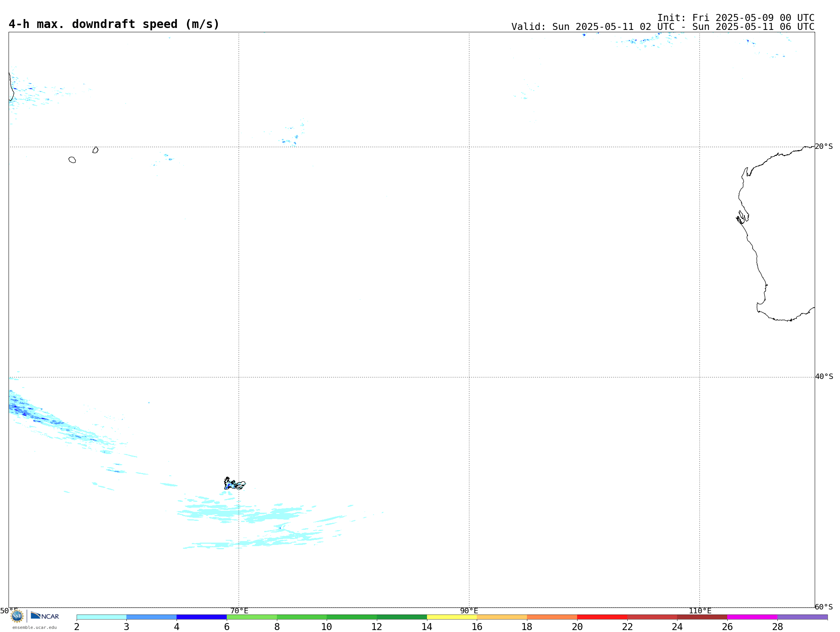Click the 'Init: Fri 2025-05-09 00 UTC' text
The image size is (840, 632).
[x=736, y=18]
